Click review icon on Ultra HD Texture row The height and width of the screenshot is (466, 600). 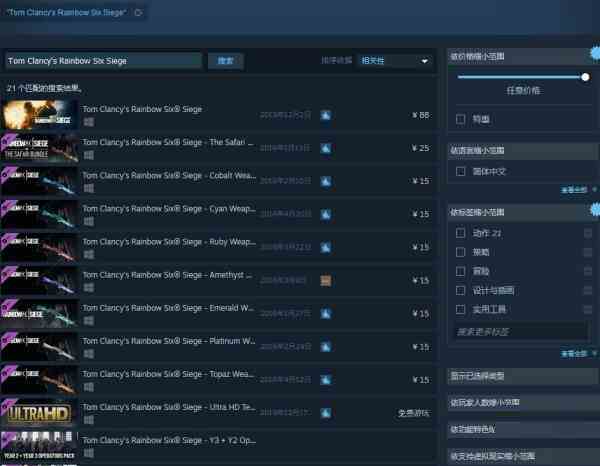pos(326,413)
